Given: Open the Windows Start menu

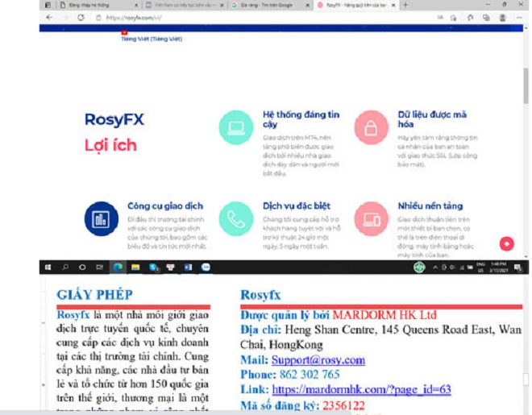Looking at the screenshot, I should (48, 268).
